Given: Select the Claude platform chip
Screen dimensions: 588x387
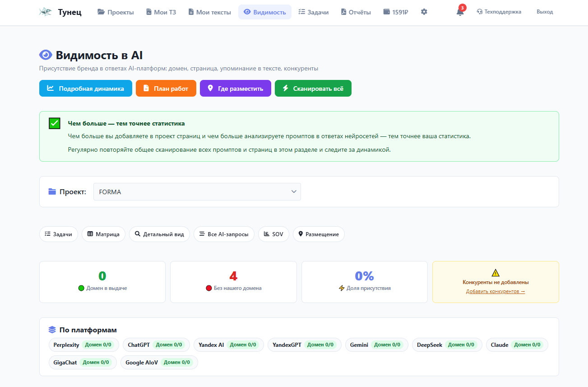Looking at the screenshot, I should [x=517, y=345].
